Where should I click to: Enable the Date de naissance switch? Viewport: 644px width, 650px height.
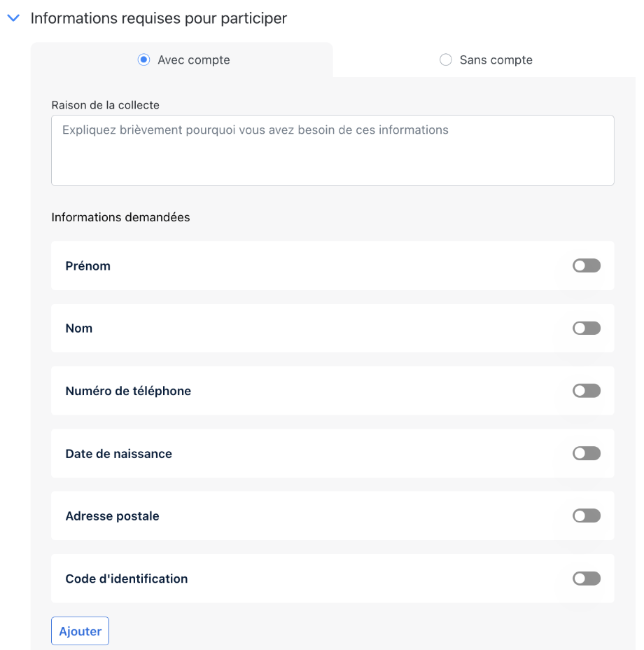586,453
